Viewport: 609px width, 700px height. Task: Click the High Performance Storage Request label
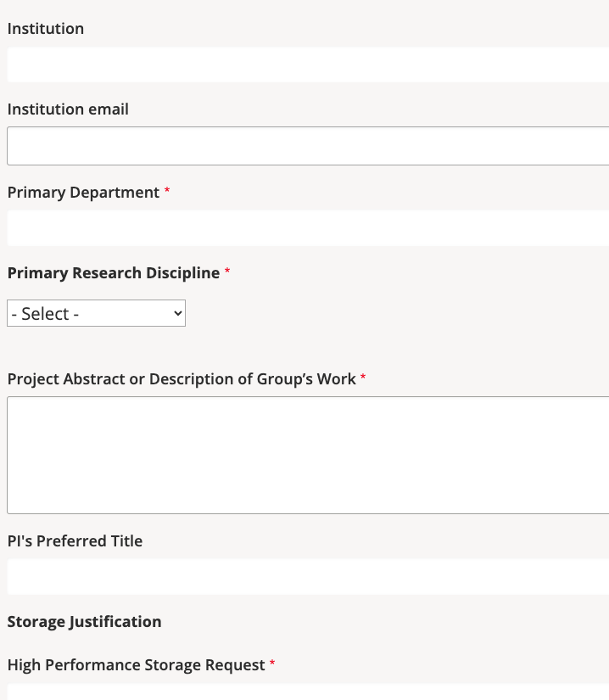136,665
